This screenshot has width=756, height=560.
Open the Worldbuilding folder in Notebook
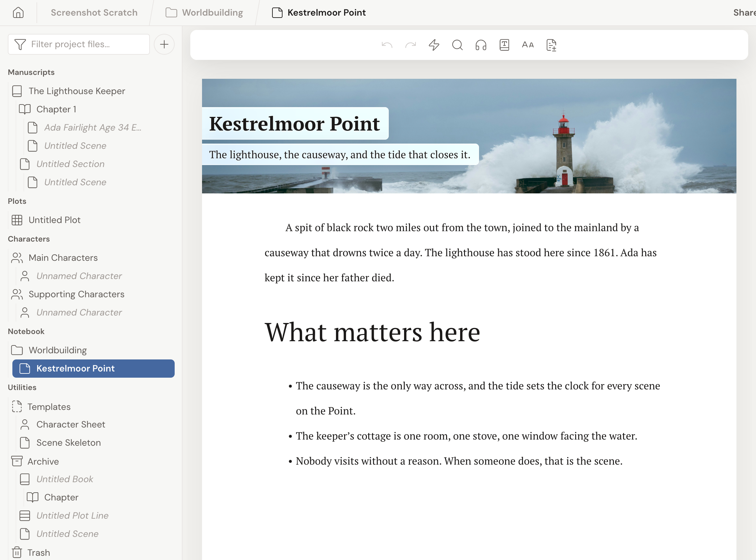point(58,350)
